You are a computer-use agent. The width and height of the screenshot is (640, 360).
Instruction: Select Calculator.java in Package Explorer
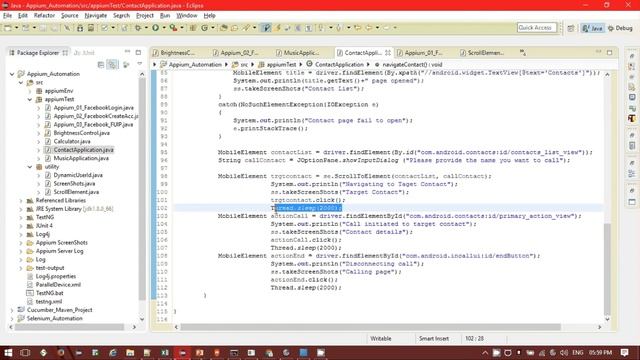pos(72,142)
